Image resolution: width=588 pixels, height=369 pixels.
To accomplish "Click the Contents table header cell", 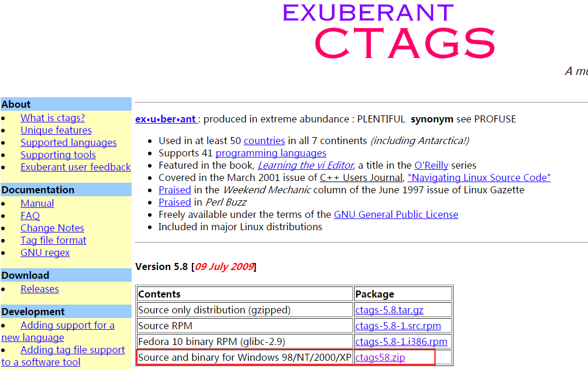I will tap(245, 294).
